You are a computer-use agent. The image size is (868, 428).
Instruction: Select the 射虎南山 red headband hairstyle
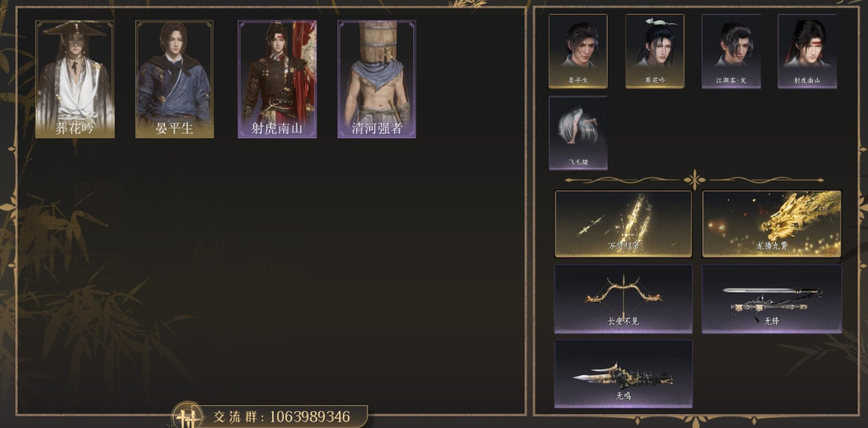[x=807, y=51]
